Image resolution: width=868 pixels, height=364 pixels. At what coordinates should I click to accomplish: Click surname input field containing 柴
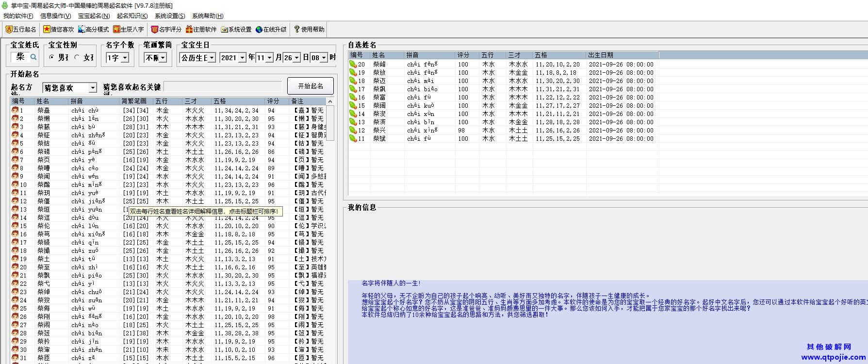(x=20, y=57)
